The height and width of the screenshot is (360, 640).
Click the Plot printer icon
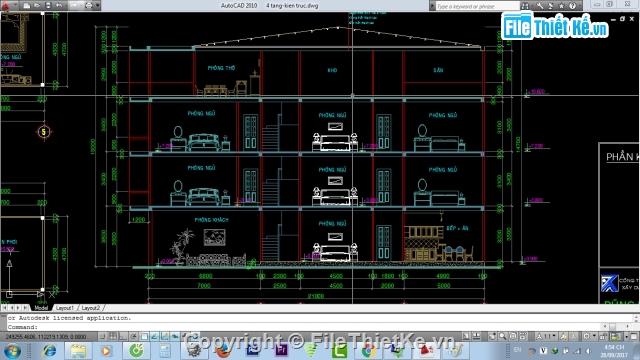89,6
